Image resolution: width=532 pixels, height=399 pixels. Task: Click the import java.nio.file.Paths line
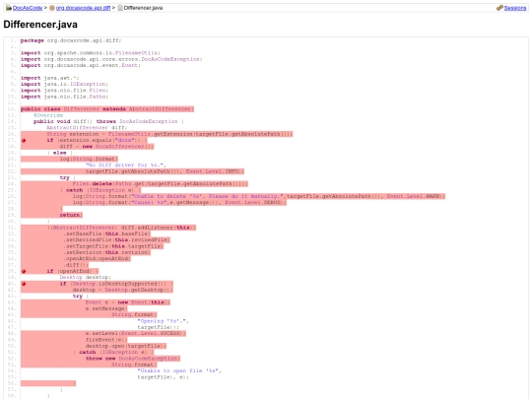[64, 97]
